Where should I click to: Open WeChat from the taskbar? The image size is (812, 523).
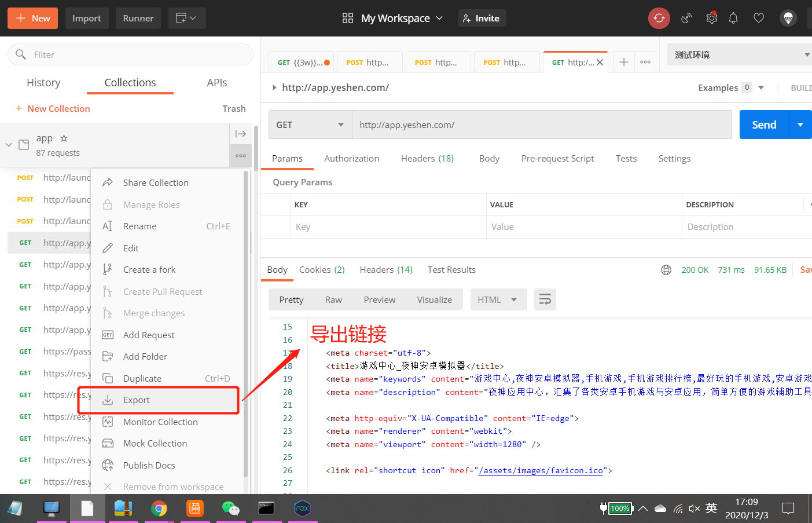(231, 509)
